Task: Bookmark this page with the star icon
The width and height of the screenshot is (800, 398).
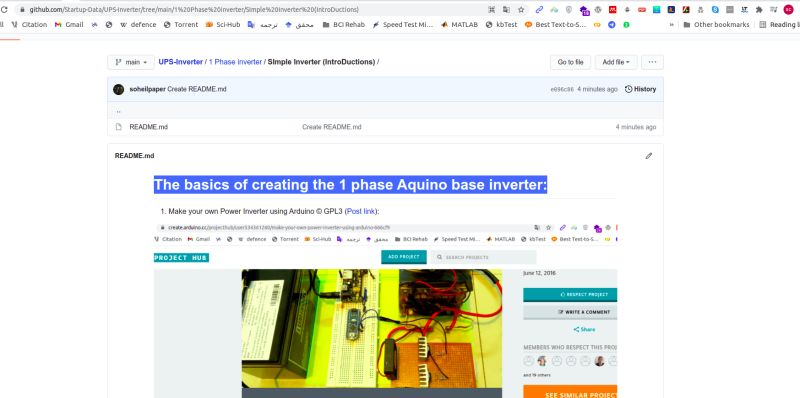Action: click(521, 9)
